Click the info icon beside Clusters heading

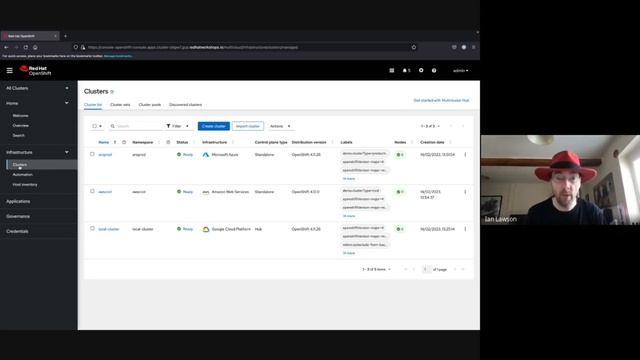pyautogui.click(x=112, y=92)
